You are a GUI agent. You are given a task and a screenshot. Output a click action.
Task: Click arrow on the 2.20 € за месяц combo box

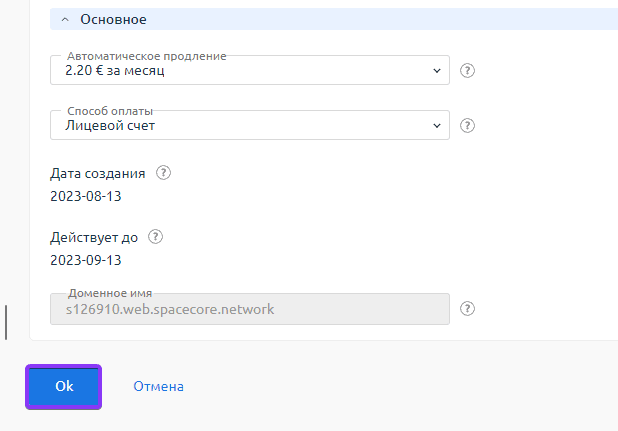[x=436, y=71]
